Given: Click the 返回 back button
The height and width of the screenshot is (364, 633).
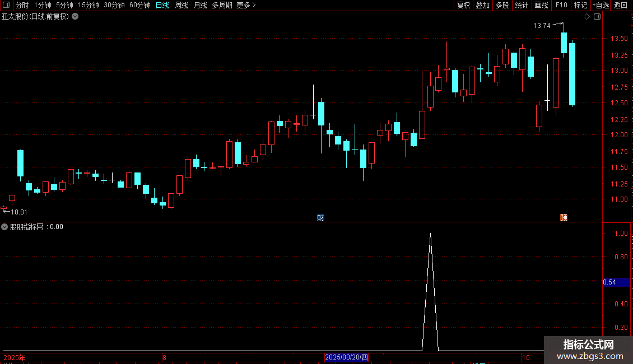Looking at the screenshot, I should pos(621,5).
